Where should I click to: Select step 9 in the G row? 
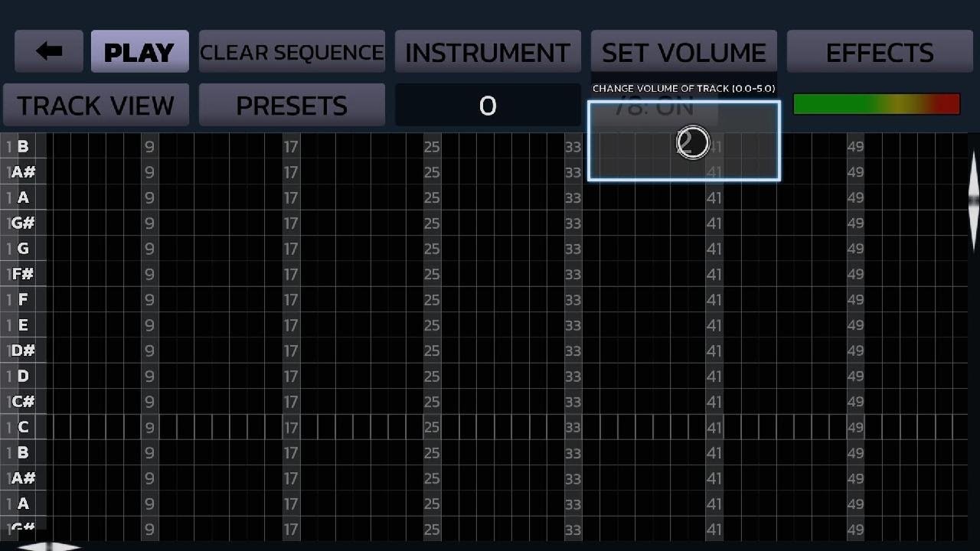point(150,249)
